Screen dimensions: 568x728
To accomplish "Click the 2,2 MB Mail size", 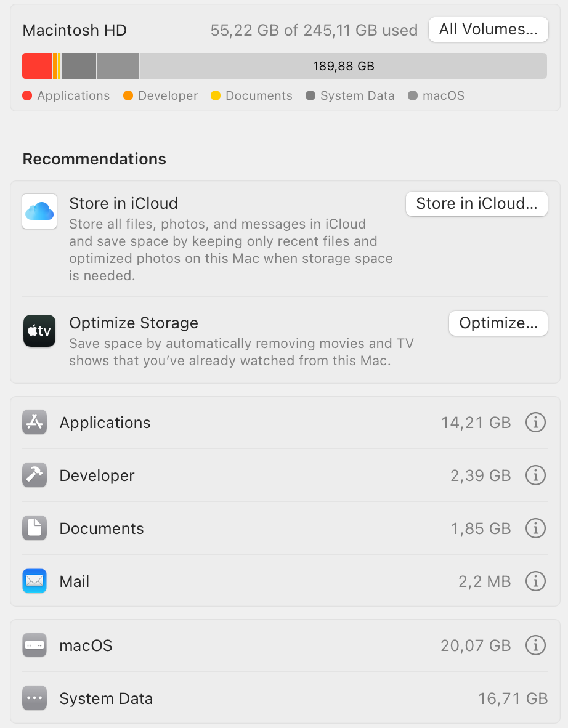I will 485,582.
